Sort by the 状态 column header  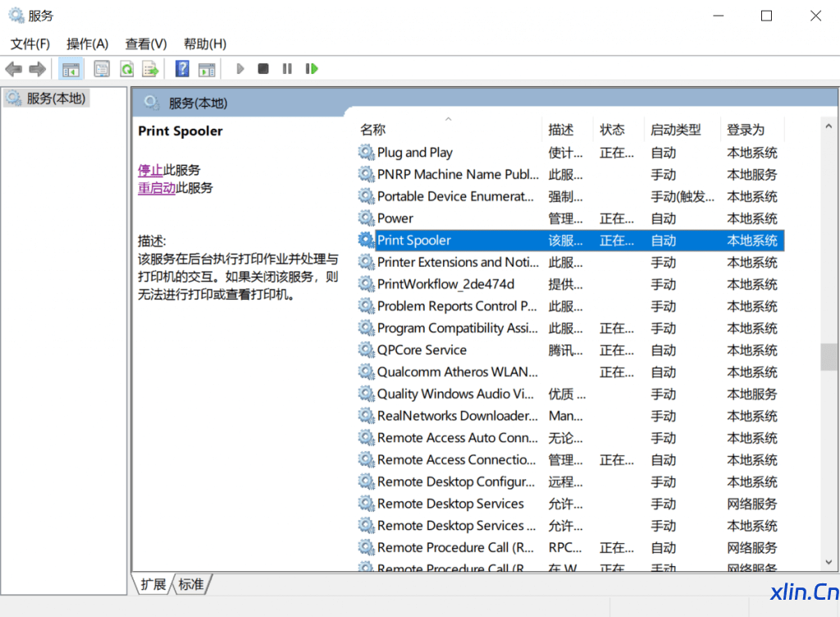[x=619, y=130]
